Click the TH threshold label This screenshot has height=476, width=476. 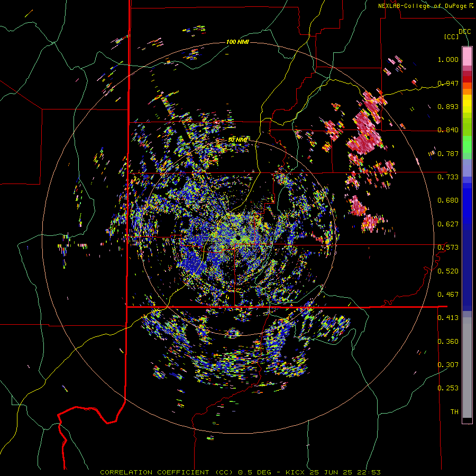[x=454, y=412]
